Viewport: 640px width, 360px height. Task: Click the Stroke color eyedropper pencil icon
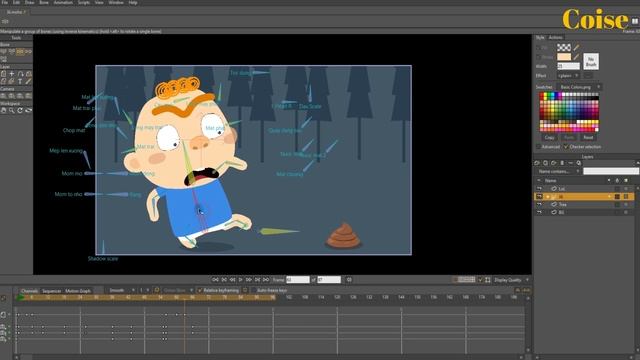click(576, 57)
